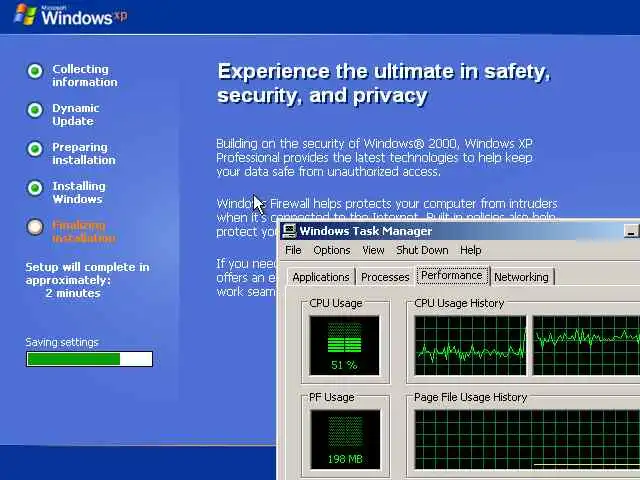
Task: Open the Options menu in Task Manager
Action: 332,250
